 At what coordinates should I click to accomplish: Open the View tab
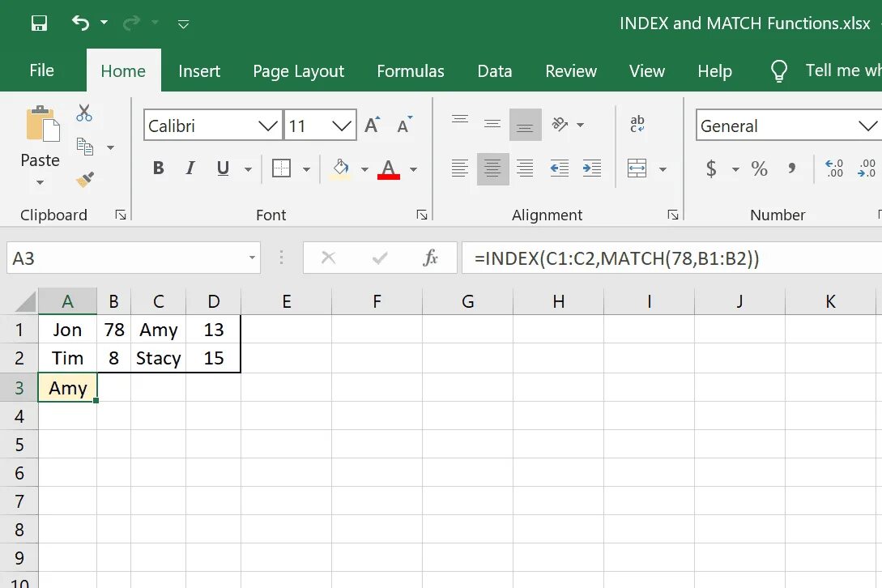coord(647,71)
